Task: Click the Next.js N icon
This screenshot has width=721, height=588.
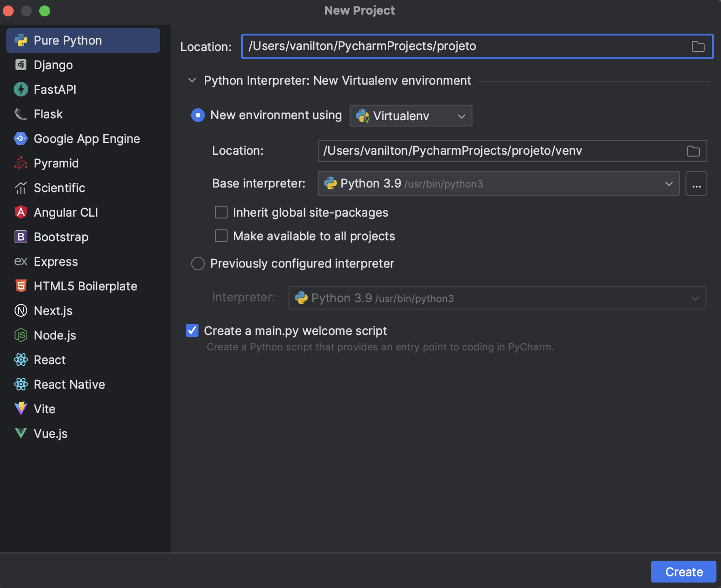Action: [x=21, y=310]
